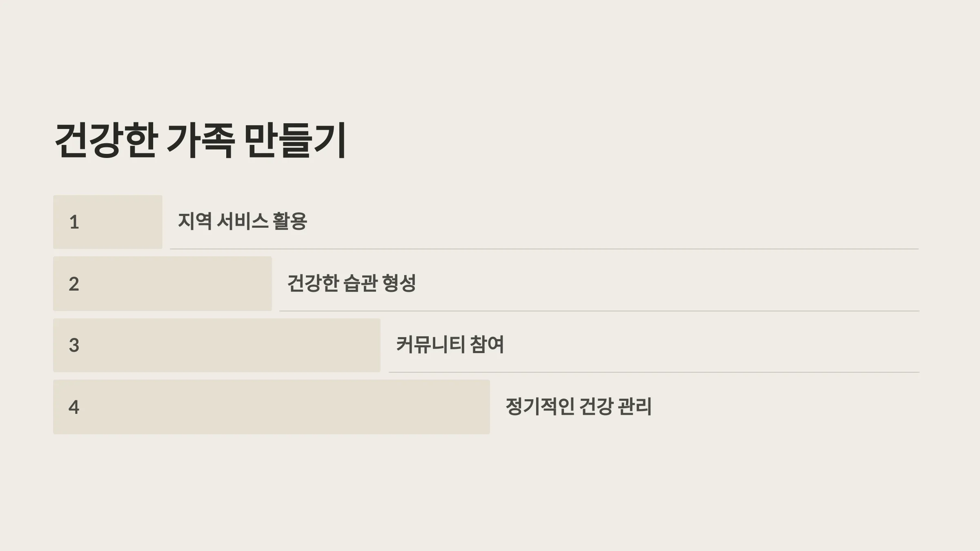Select the word 습관 in step two
The width and height of the screenshot is (980, 551).
tap(360, 283)
